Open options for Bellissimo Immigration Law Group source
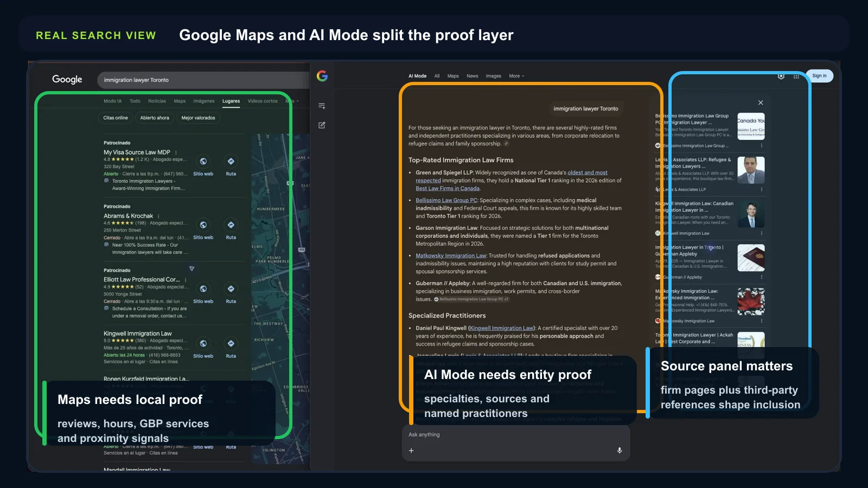Screen dimensions: 868x488 pyautogui.click(x=762, y=146)
